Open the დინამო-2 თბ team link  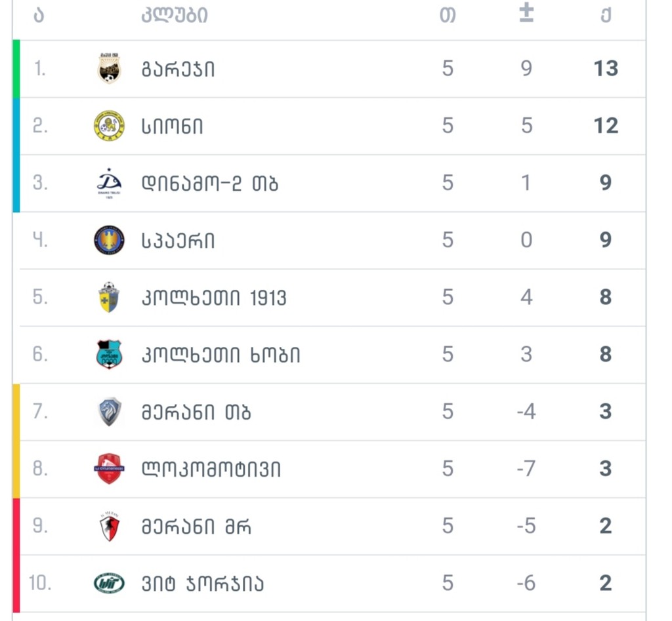pyautogui.click(x=210, y=184)
